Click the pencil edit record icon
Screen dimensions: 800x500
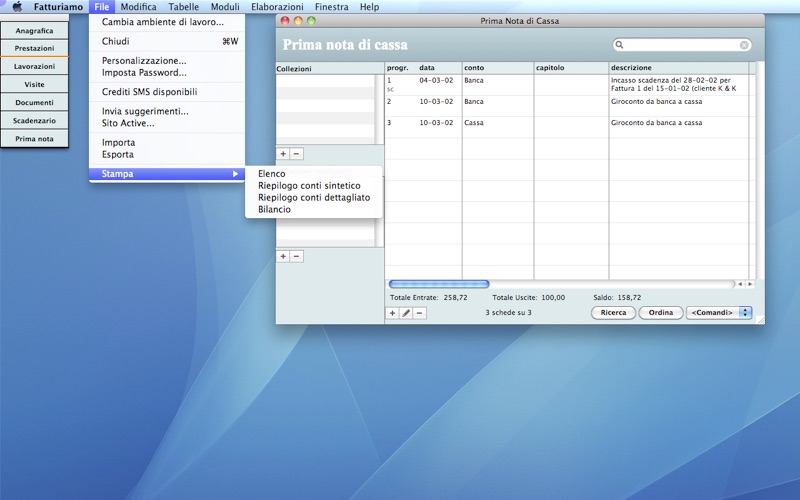[x=406, y=313]
